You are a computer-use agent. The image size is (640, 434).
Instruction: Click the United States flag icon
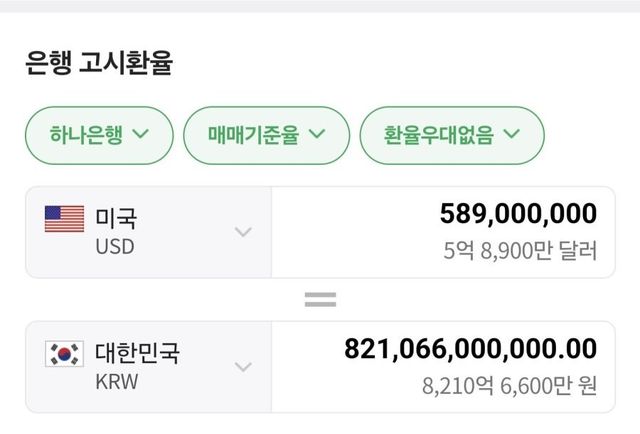click(x=64, y=219)
